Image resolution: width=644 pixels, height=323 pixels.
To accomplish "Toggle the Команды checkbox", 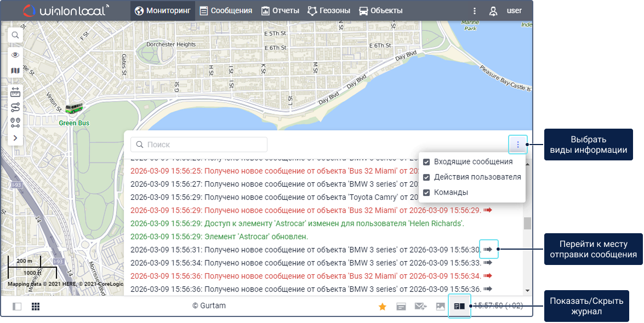I will coord(426,193).
